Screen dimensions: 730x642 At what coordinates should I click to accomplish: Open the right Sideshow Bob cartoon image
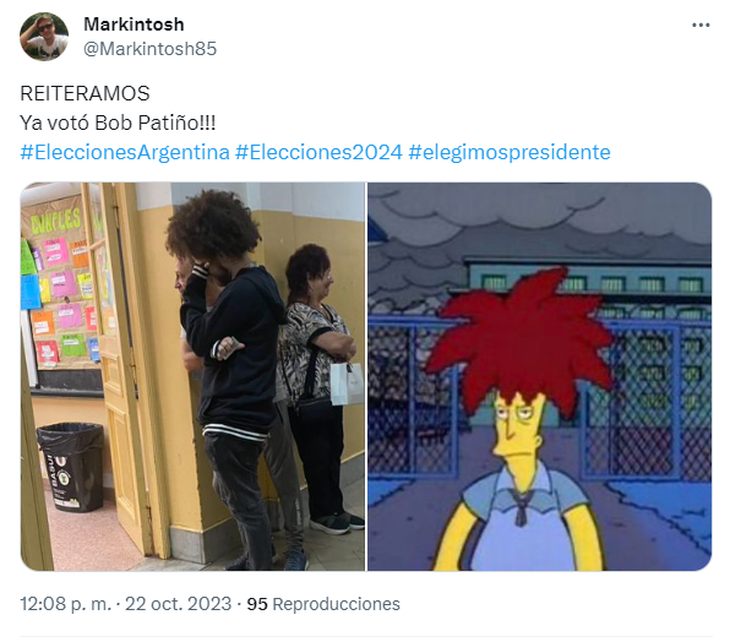point(540,376)
